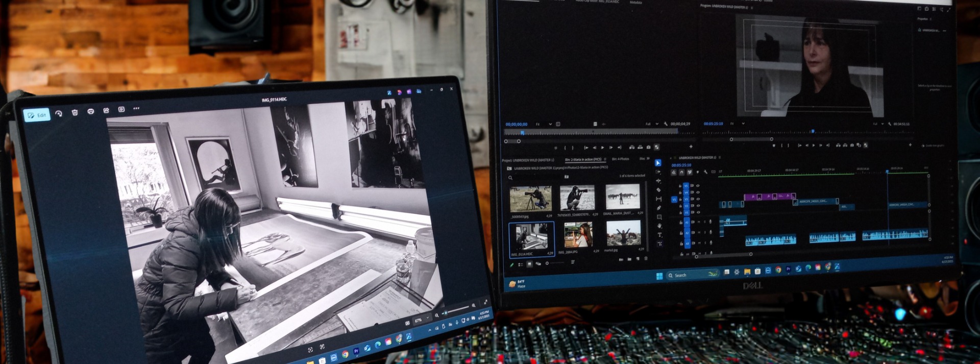
Task: Select the Slip tool
Action: coord(659,199)
